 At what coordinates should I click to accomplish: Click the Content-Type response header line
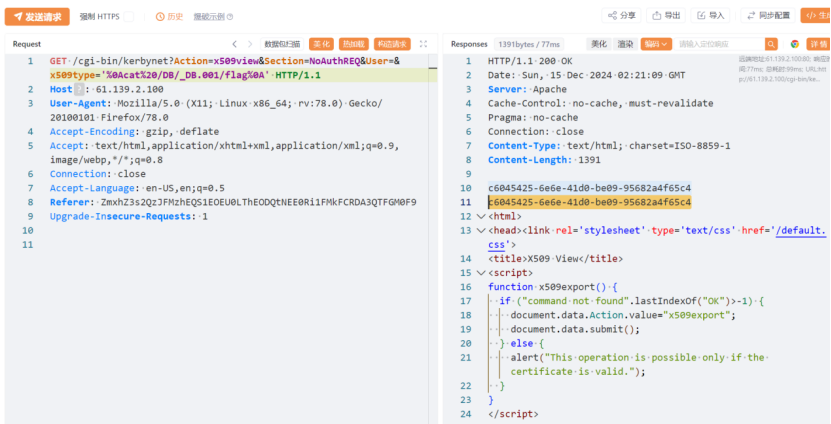coord(609,146)
